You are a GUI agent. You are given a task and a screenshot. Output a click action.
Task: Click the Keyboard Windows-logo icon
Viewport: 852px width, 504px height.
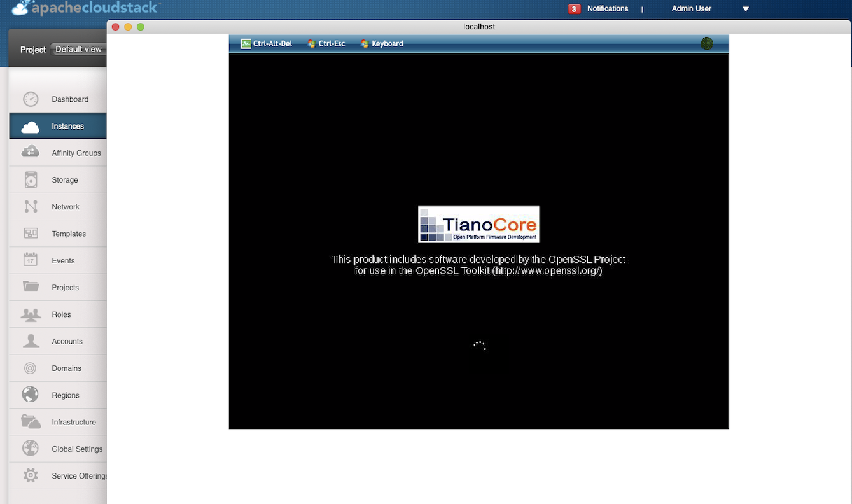click(365, 44)
